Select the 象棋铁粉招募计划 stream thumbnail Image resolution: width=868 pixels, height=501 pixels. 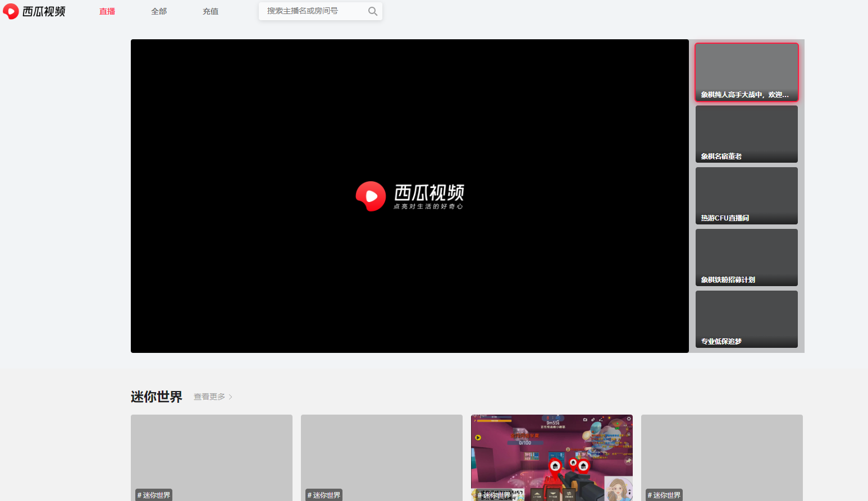coord(747,258)
